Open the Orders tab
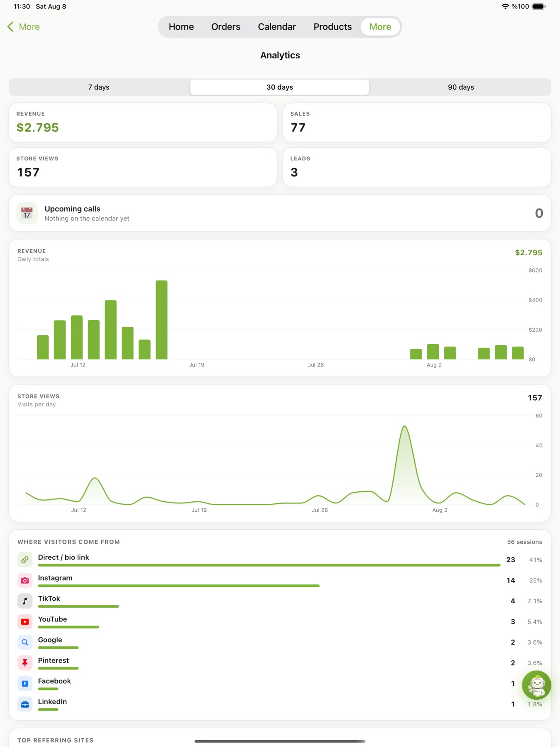The width and height of the screenshot is (560, 747). point(226,27)
